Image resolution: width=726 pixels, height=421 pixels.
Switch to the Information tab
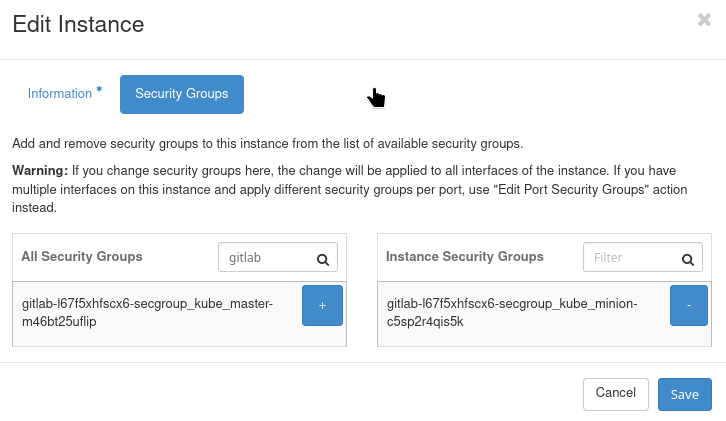60,94
